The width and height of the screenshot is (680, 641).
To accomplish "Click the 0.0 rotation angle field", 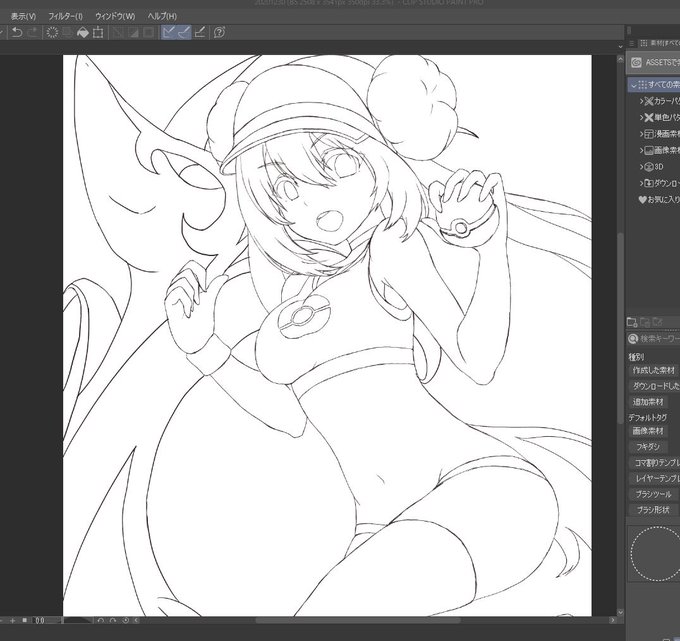I will click(45, 621).
